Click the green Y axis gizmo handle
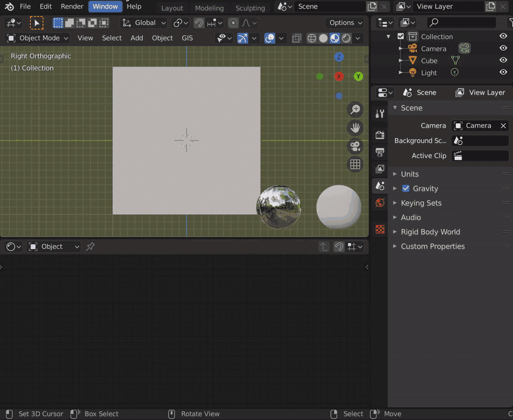Viewport: 513px width, 420px height. point(358,76)
